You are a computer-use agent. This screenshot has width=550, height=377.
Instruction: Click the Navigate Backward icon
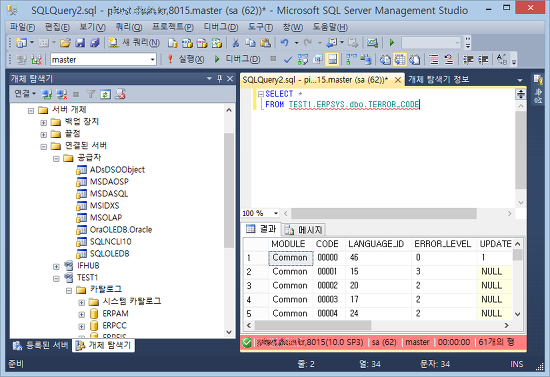(x=330, y=43)
